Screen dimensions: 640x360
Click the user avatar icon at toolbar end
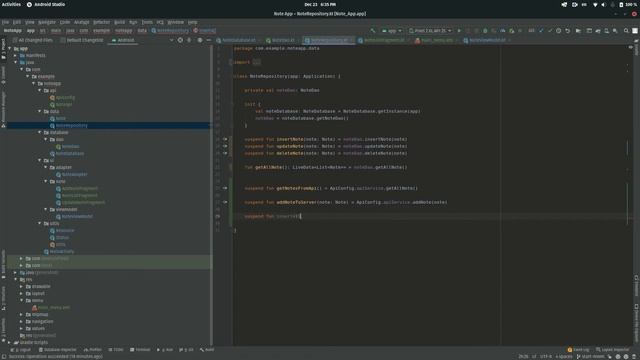pyautogui.click(x=635, y=31)
